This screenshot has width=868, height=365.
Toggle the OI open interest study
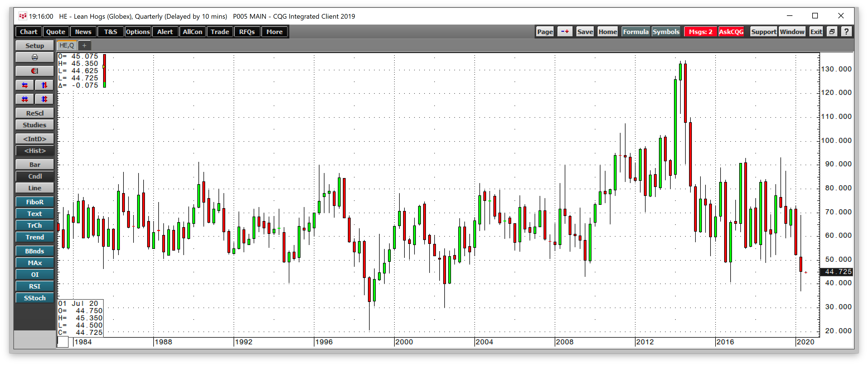pos(34,275)
